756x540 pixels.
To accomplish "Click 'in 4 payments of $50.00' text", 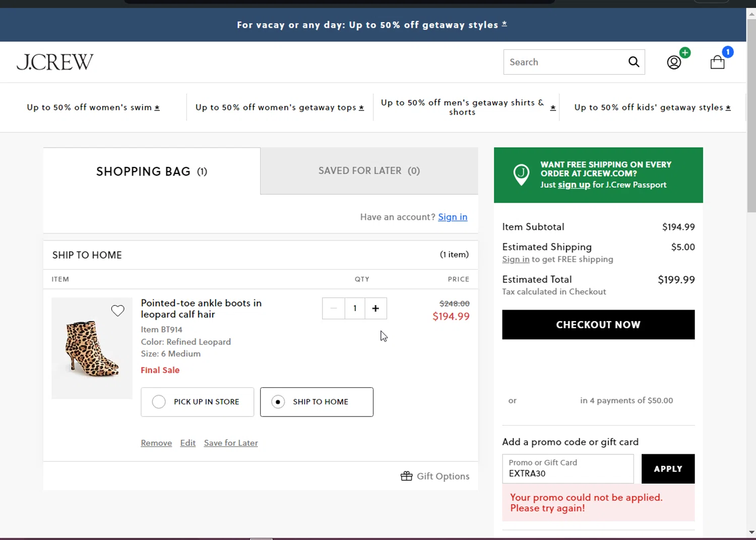I will (x=626, y=400).
